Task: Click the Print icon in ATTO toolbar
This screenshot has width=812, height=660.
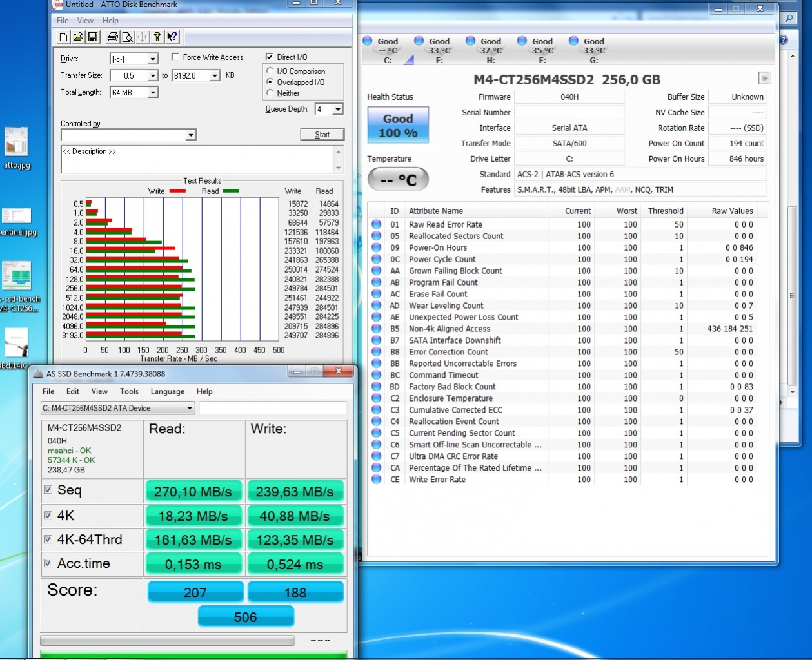Action: pyautogui.click(x=113, y=37)
